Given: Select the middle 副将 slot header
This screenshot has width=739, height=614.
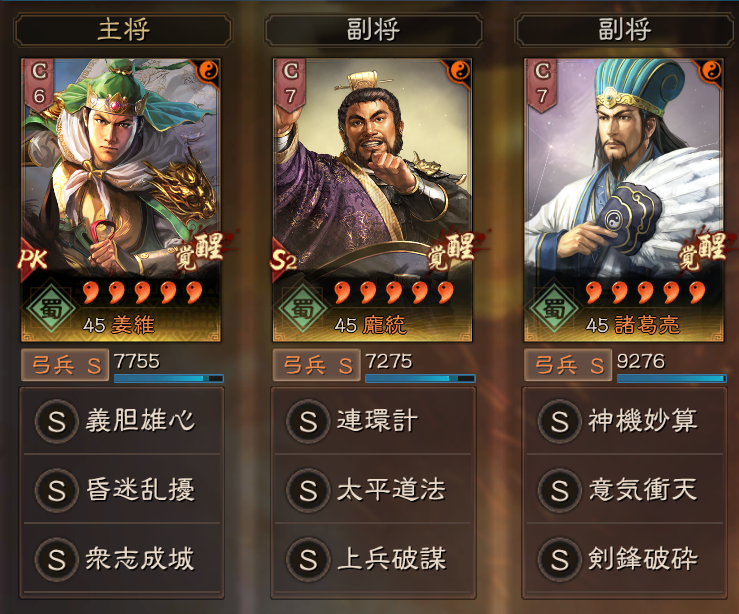Looking at the screenshot, I should [374, 30].
